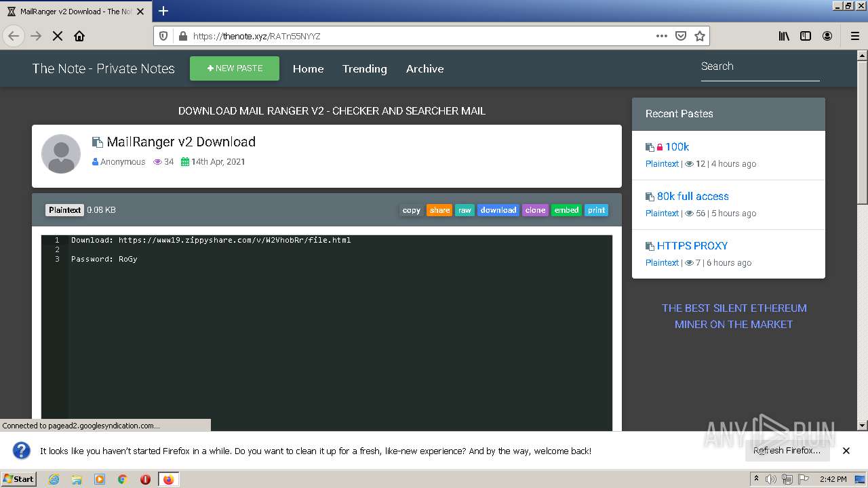This screenshot has height=488, width=868.
Task: Open File Explorer from the taskbar
Action: point(77,479)
